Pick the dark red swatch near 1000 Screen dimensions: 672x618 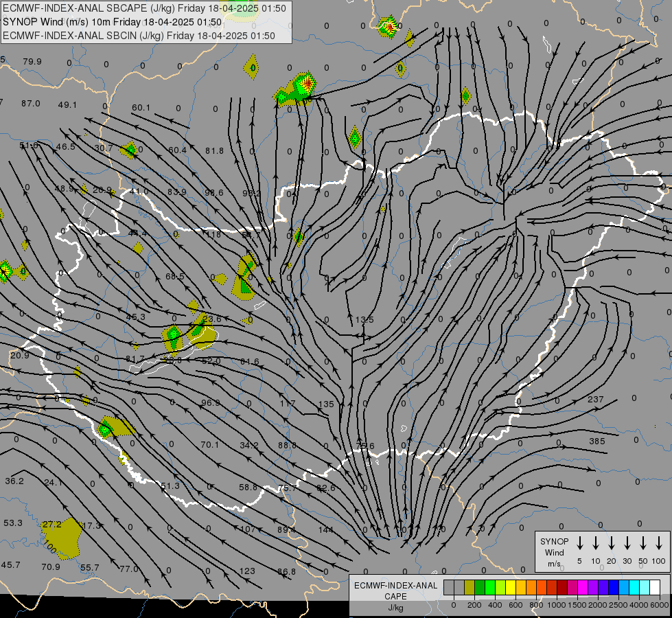tap(562, 588)
